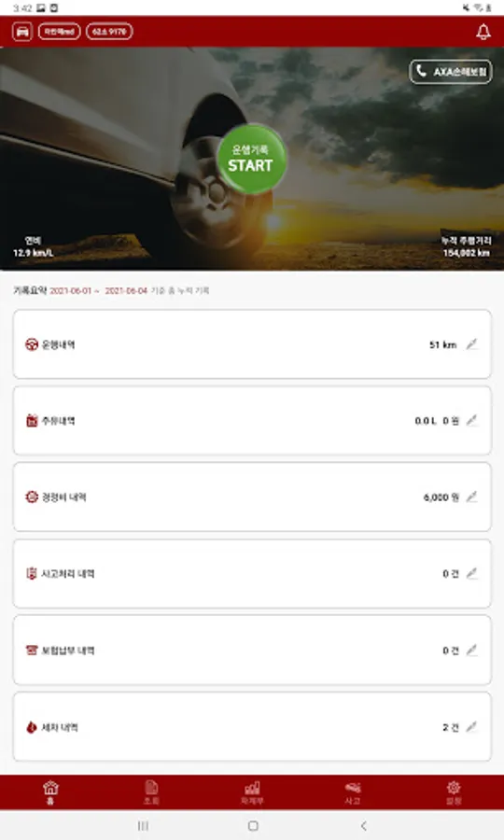
Task: Edit the accident handling record
Action: tap(471, 574)
